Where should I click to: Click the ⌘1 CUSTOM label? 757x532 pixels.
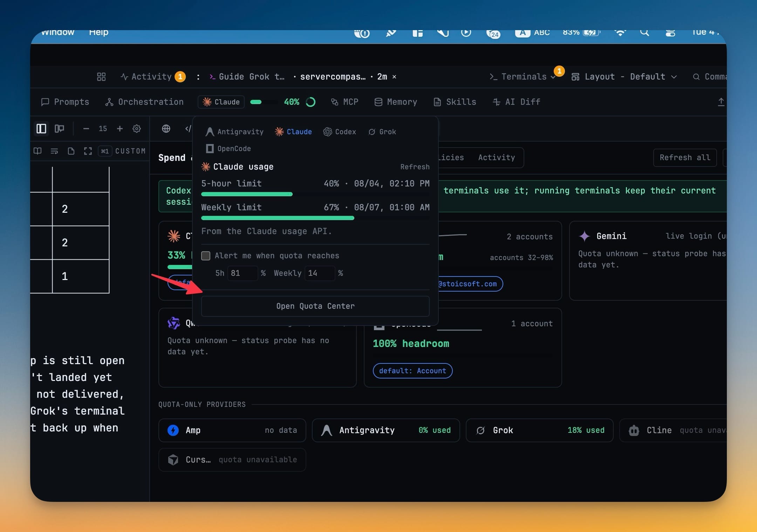[x=122, y=151]
